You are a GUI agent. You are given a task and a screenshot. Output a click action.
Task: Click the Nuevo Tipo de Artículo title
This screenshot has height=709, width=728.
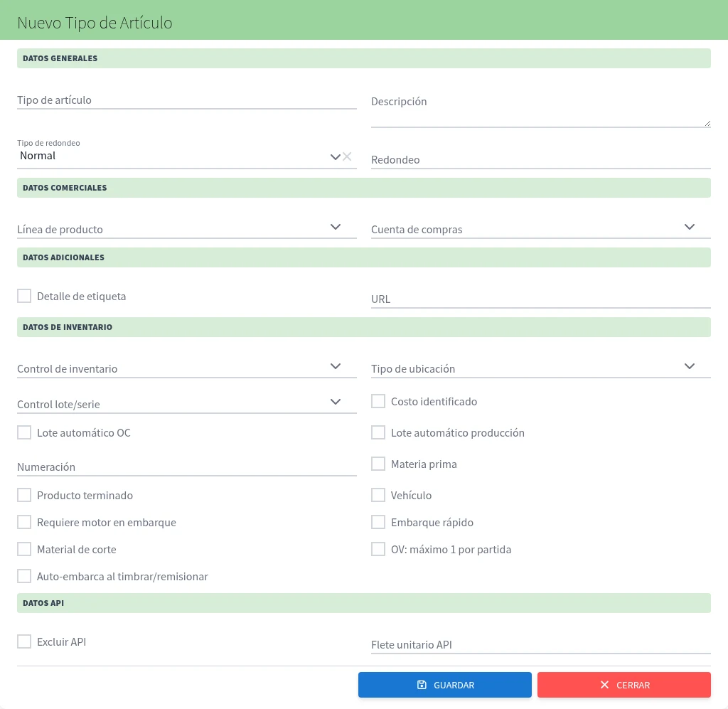(95, 23)
